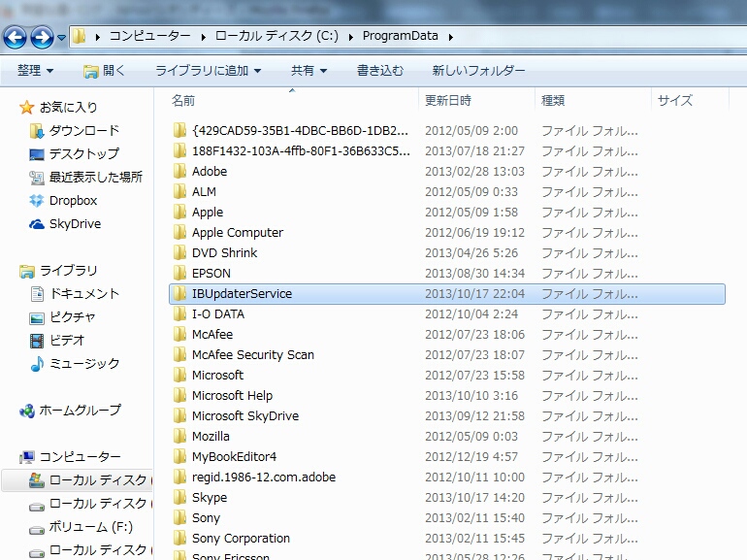Image resolution: width=747 pixels, height=560 pixels.
Task: Click the Skype folder icon
Action: click(x=179, y=497)
